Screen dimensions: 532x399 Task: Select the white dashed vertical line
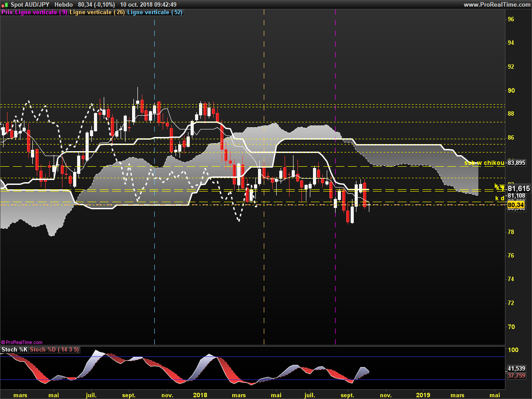(x=264, y=177)
